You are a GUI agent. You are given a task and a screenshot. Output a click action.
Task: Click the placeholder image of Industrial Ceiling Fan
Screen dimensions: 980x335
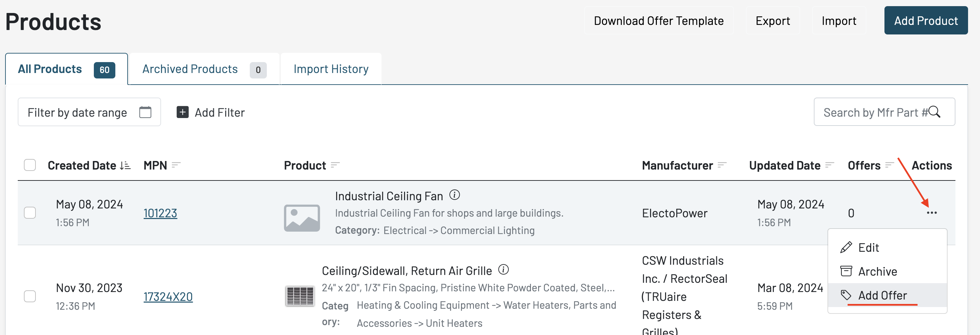[302, 218]
